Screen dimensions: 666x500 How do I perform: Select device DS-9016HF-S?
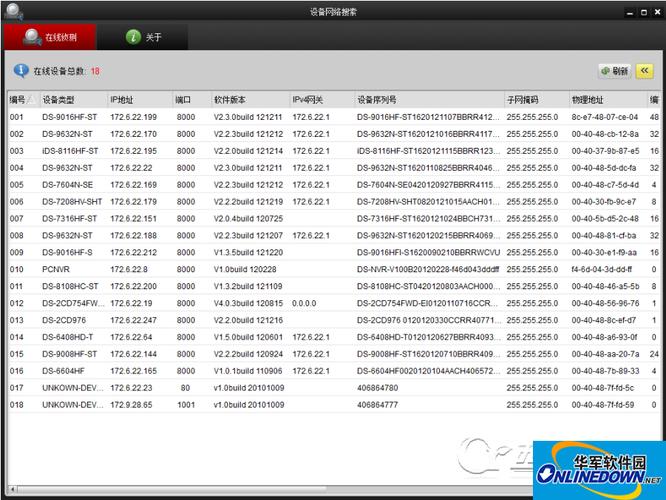tap(67, 252)
